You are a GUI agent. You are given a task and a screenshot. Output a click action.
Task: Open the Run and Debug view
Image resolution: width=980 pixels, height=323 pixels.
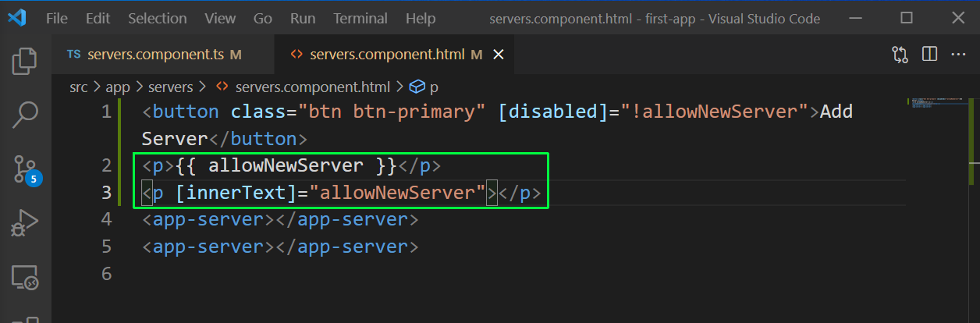pos(25,223)
